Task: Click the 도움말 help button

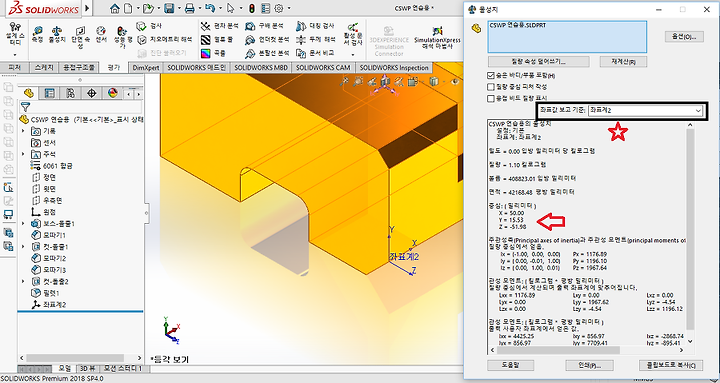Action: [510, 366]
